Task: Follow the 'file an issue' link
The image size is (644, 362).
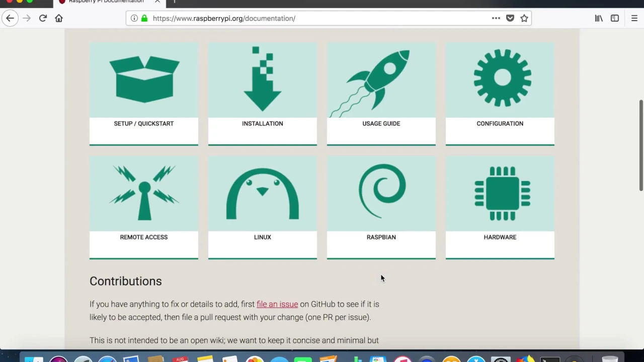Action: (277, 304)
